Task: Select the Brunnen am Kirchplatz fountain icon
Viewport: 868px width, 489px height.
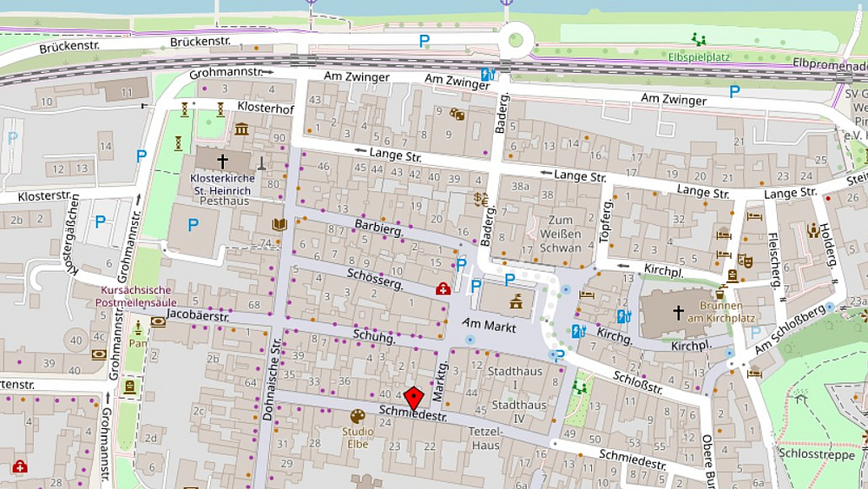Action: coord(720,292)
